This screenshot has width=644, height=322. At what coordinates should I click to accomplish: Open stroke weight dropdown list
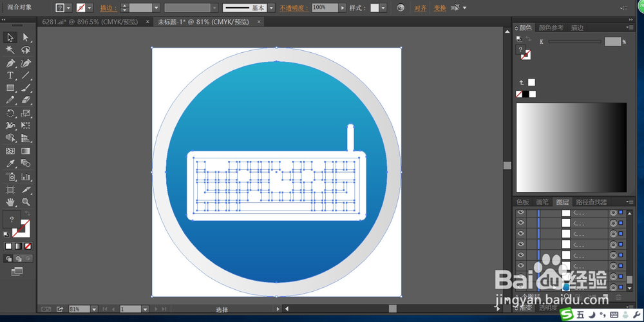(156, 8)
